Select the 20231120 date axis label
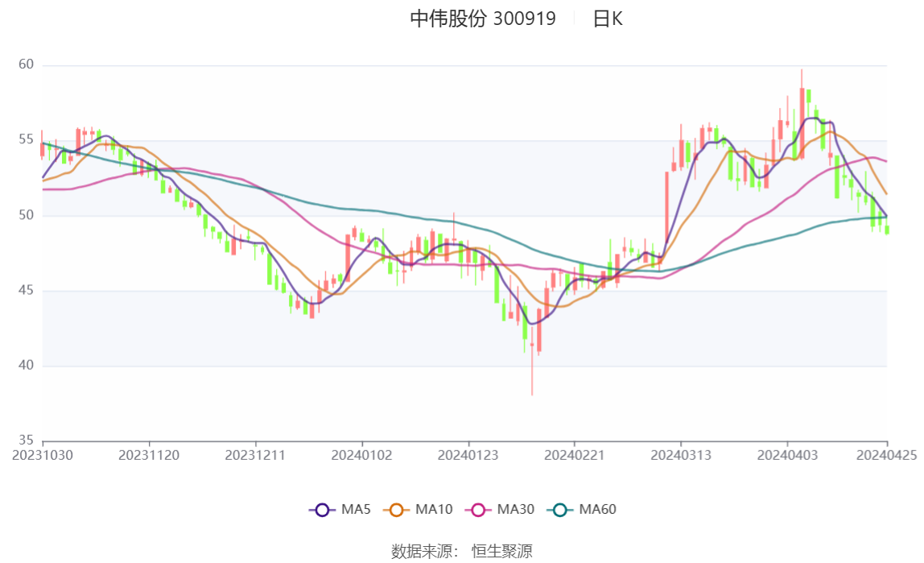Screen dimensions: 924x563 [149, 455]
